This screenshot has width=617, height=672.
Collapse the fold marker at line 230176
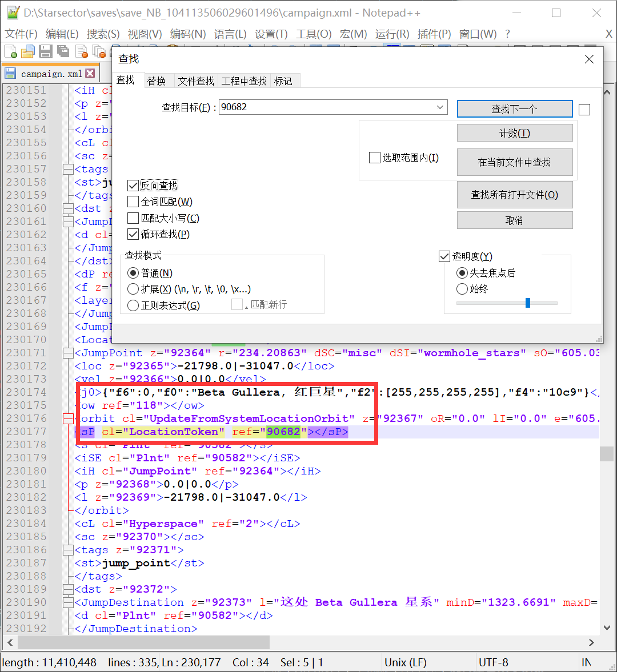[x=69, y=419]
